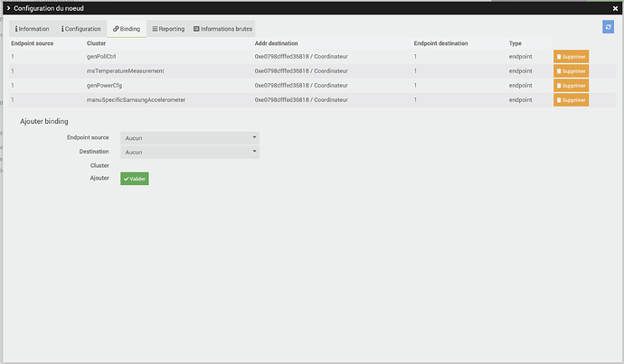624x364 pixels.
Task: Click the endpoint type in genPowerCfg row
Action: click(x=520, y=86)
